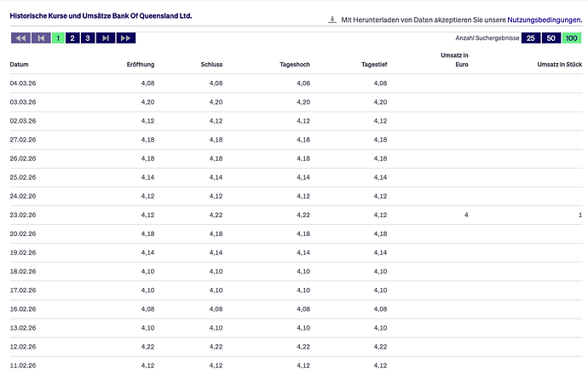Select the date 19.02.26
The image size is (588, 374).
tap(23, 252)
